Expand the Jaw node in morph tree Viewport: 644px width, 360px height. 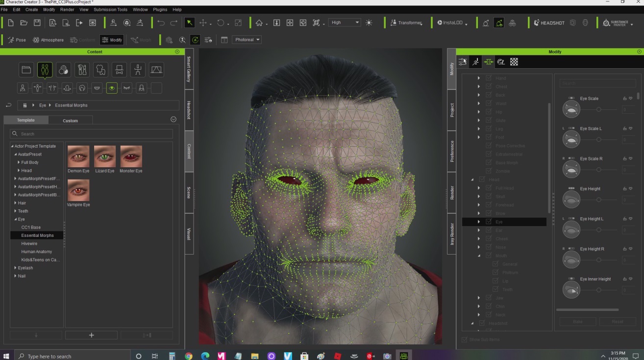[x=479, y=298]
